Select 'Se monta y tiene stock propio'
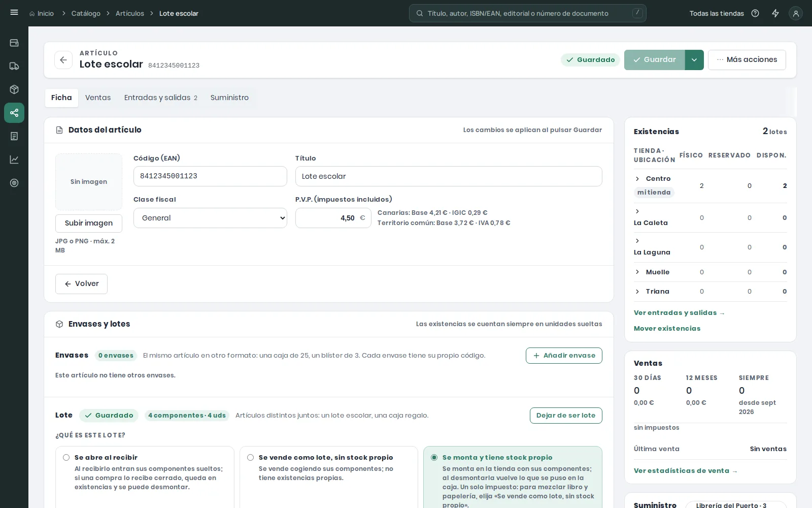 434,457
